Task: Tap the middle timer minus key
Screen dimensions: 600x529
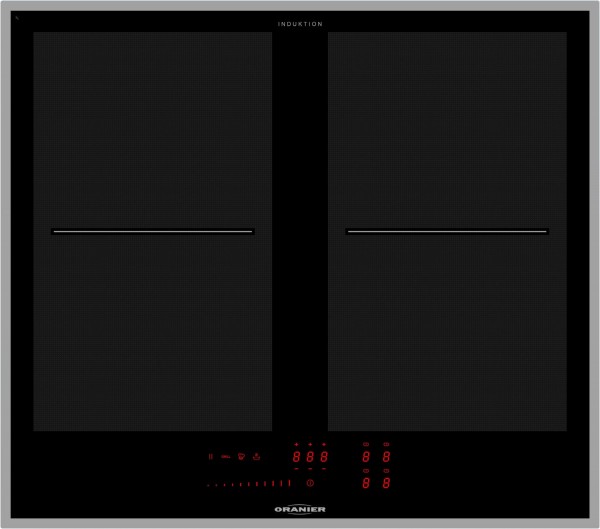Action: pyautogui.click(x=310, y=469)
